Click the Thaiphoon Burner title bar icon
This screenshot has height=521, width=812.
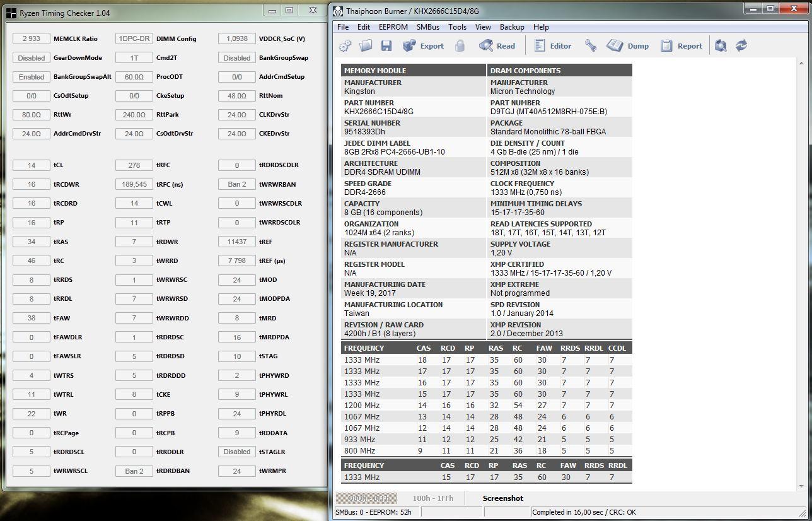(339, 11)
